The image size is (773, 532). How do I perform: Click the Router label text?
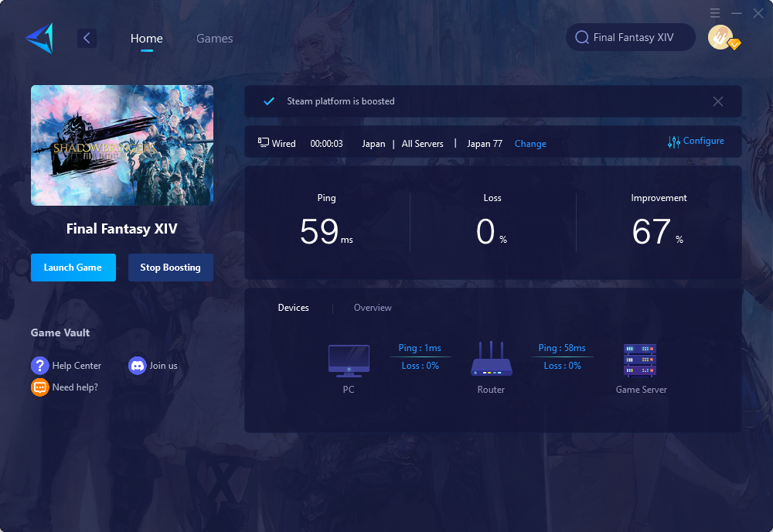[491, 390]
